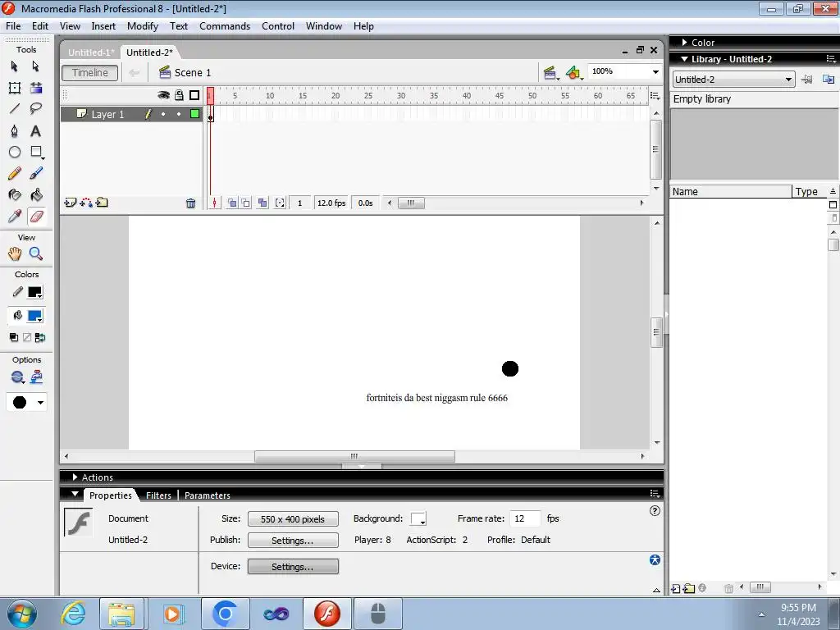Select the Text tool
Image resolution: width=840 pixels, height=630 pixels.
point(36,130)
